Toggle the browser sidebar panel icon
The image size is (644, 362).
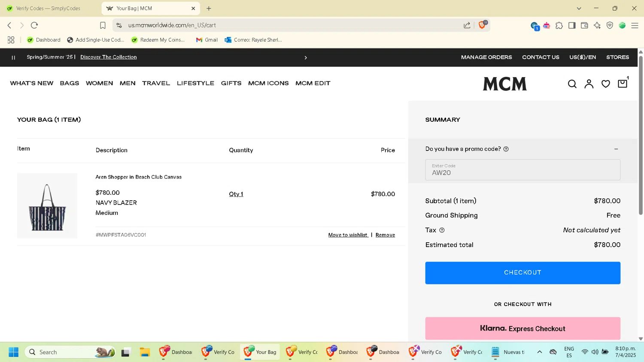(572, 26)
